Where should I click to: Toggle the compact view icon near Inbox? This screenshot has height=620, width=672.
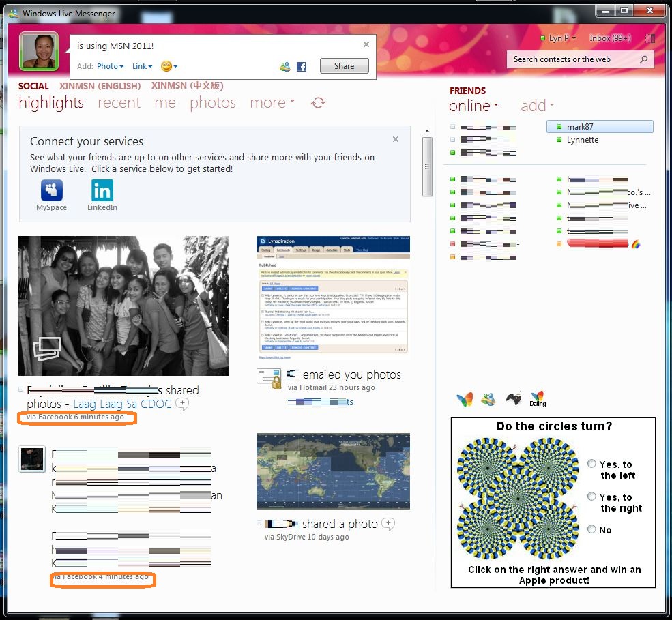pos(650,38)
